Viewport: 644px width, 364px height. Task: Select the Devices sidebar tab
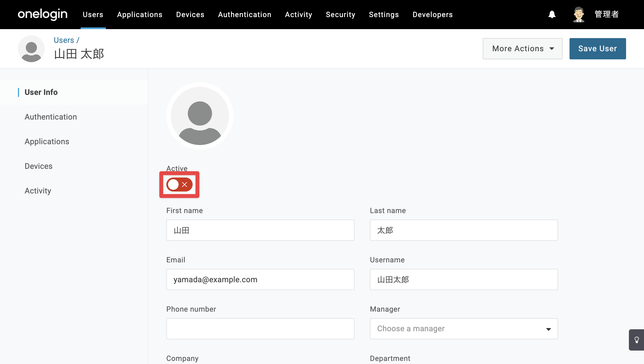tap(39, 166)
